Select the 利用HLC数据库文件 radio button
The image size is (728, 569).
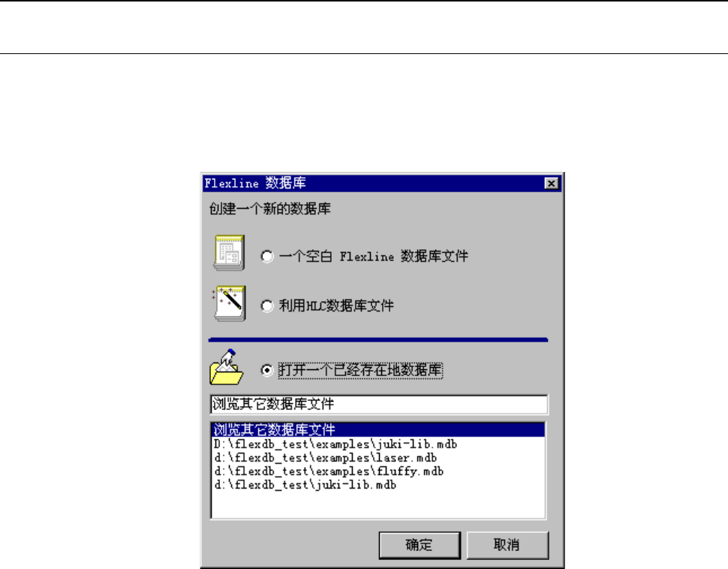pos(267,306)
